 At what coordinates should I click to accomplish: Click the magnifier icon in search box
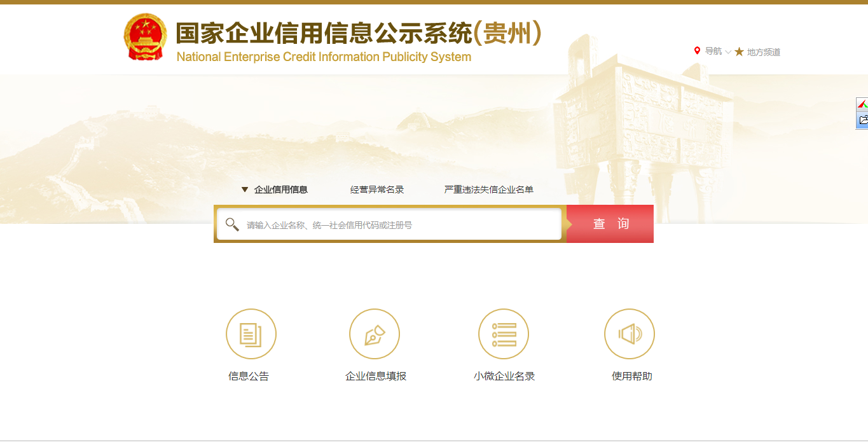click(x=232, y=224)
